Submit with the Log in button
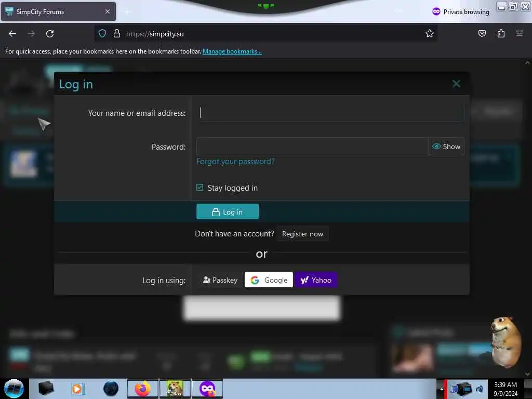This screenshot has width=532, height=399. 228,212
